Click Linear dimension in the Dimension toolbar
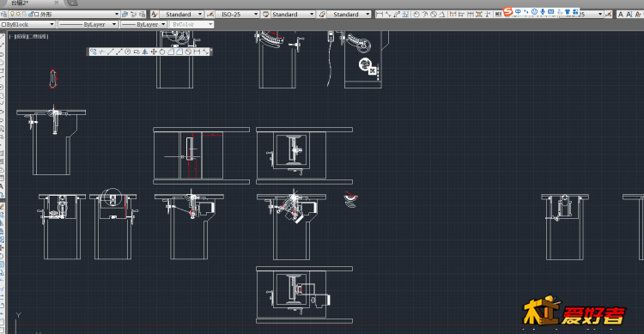Image resolution: width=644 pixels, height=334 pixels. tap(380, 15)
